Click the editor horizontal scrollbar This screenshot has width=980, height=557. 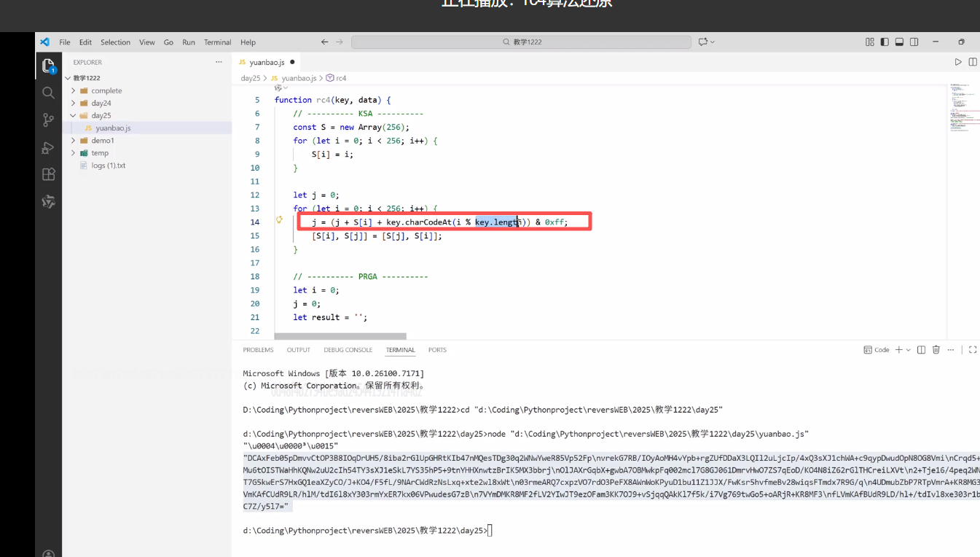point(340,336)
